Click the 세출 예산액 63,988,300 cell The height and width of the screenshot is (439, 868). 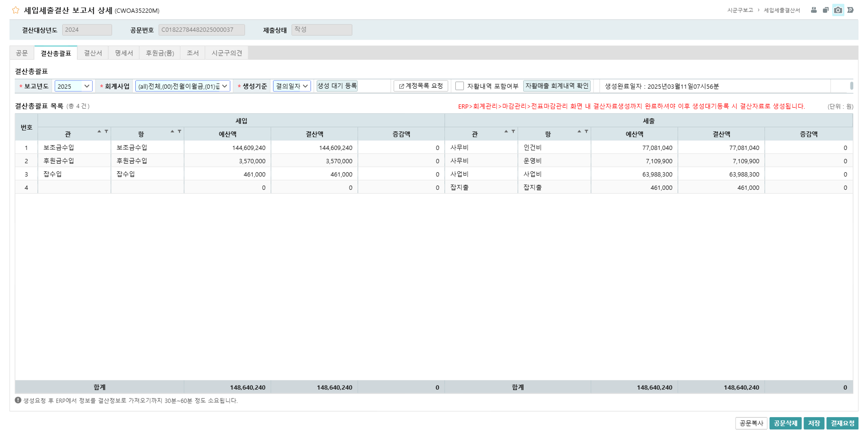tap(634, 174)
